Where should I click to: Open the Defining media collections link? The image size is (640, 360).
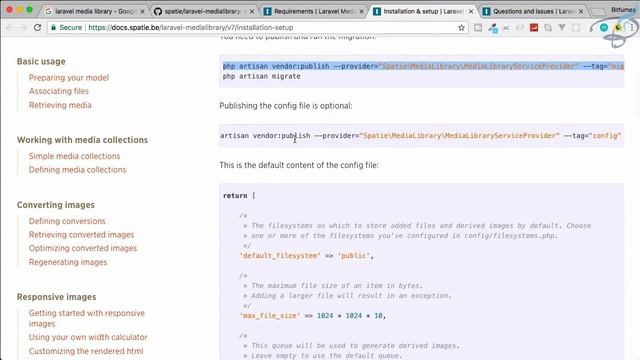pos(77,169)
